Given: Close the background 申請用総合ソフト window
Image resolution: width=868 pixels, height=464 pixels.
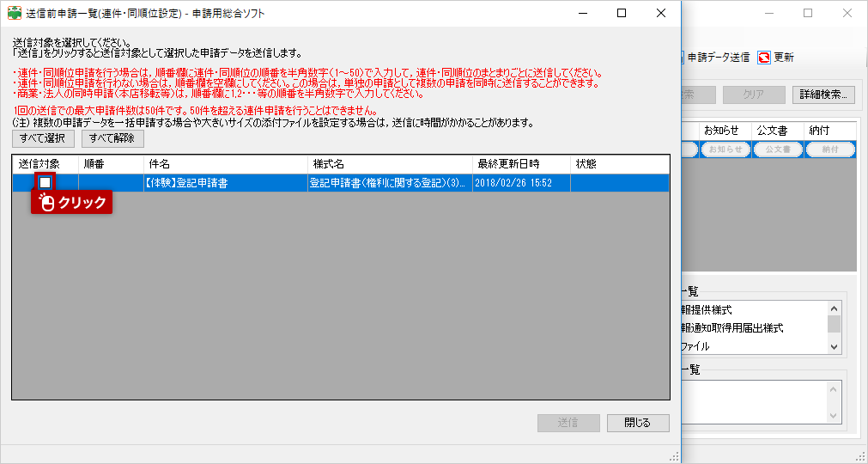Looking at the screenshot, I should 847,13.
